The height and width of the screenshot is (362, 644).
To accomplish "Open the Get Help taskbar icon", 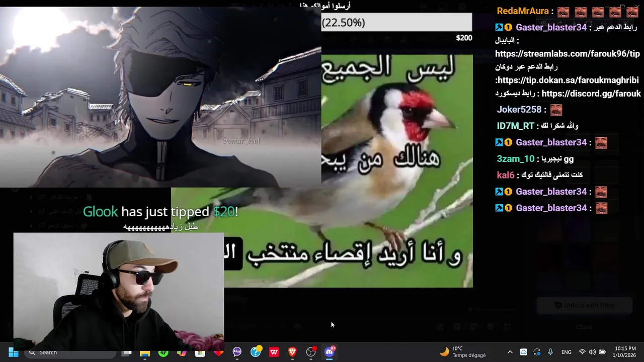I will [x=256, y=352].
